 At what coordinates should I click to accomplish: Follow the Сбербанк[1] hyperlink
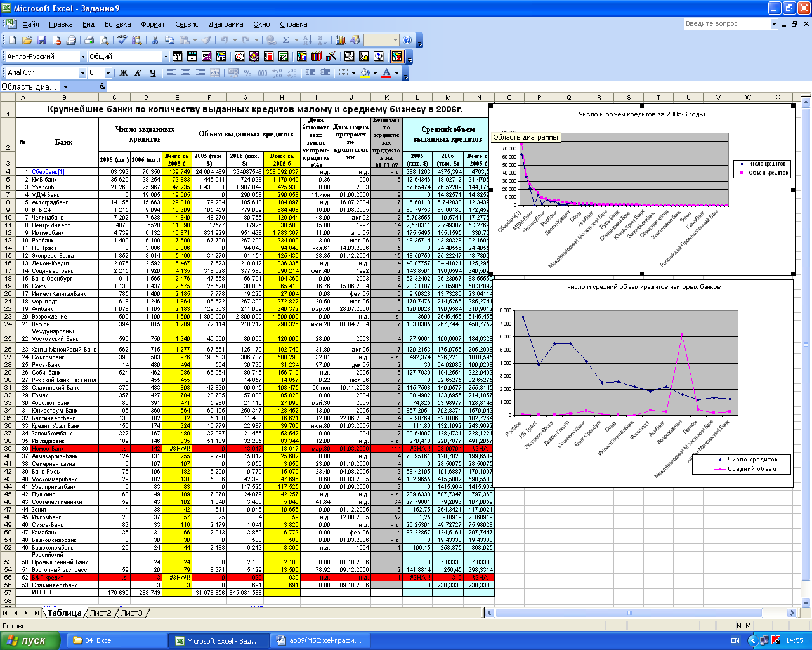[x=48, y=172]
